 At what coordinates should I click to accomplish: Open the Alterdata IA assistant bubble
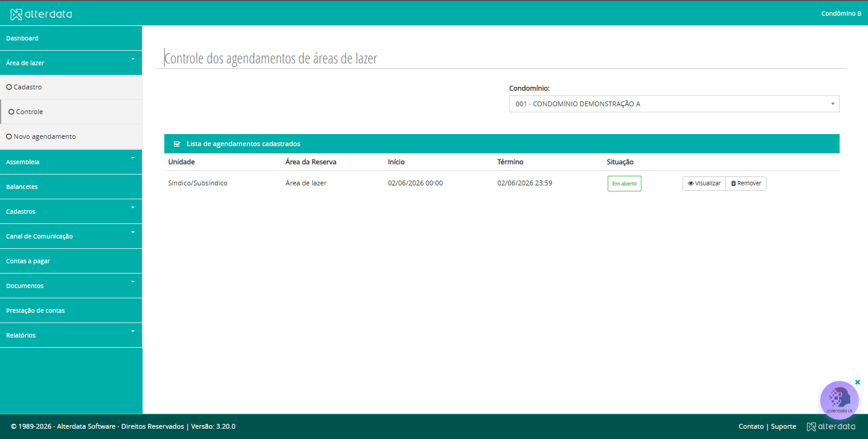(x=839, y=400)
